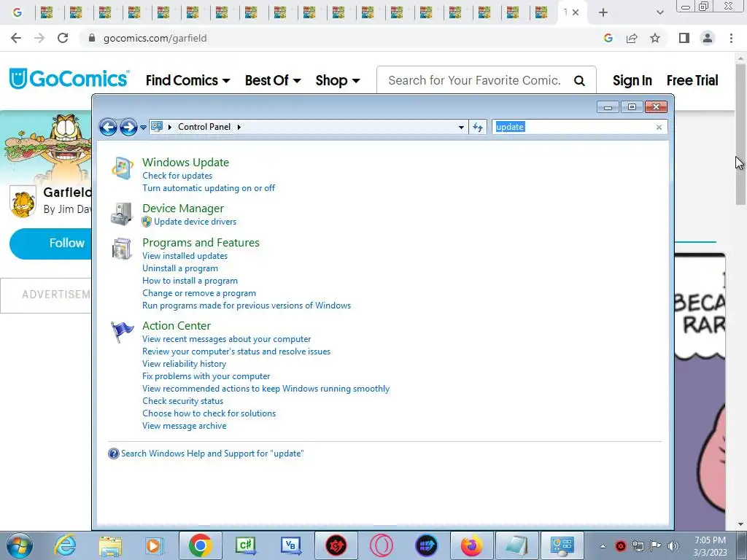Bookmark this page with the star
This screenshot has width=747, height=560.
pyautogui.click(x=655, y=38)
